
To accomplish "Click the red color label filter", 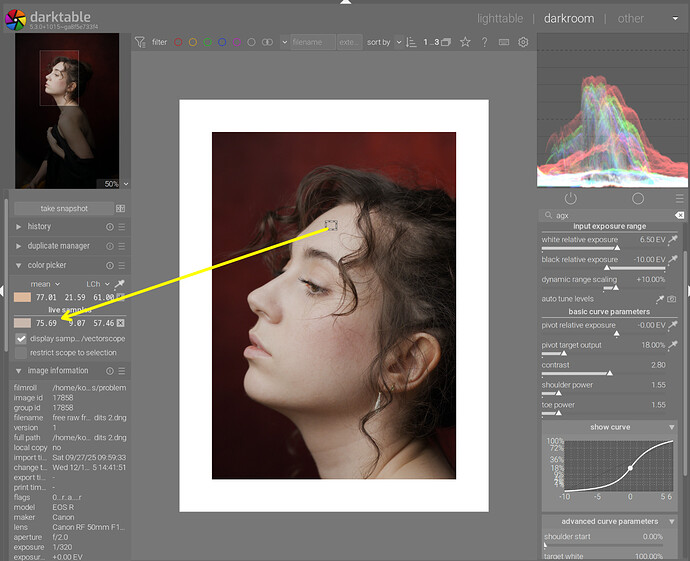I will point(178,43).
